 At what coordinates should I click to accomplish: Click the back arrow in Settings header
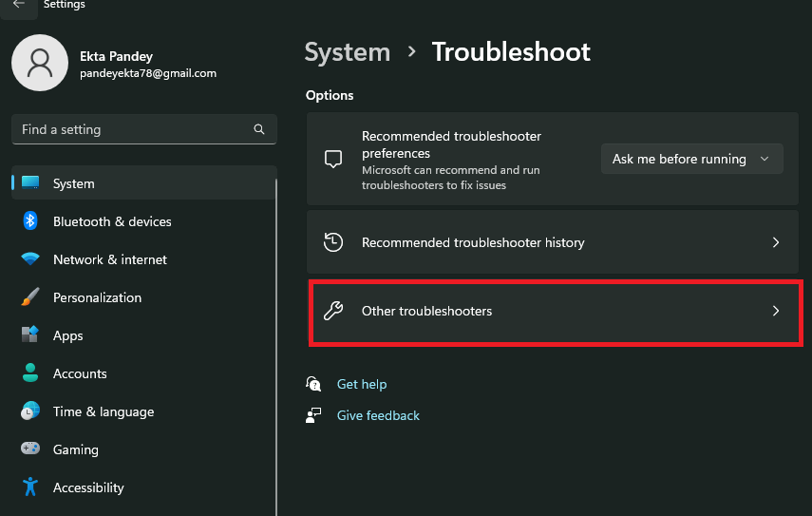(x=19, y=5)
